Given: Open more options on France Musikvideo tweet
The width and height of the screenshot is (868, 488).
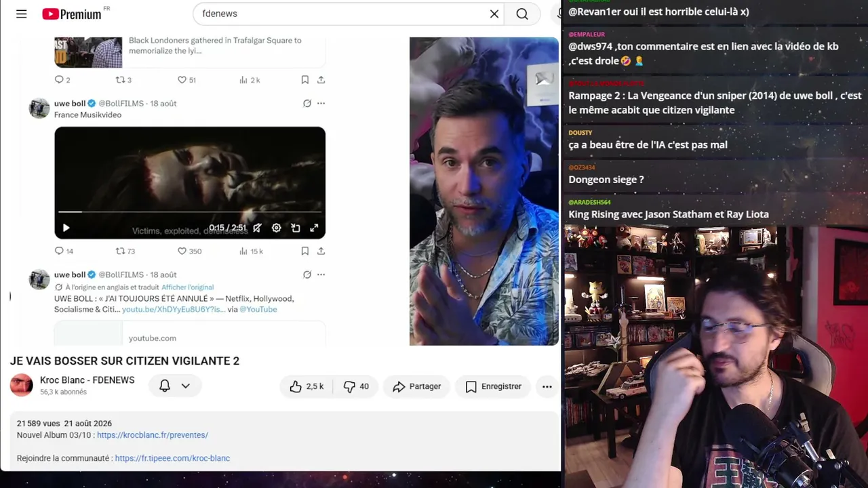Looking at the screenshot, I should click(x=321, y=104).
